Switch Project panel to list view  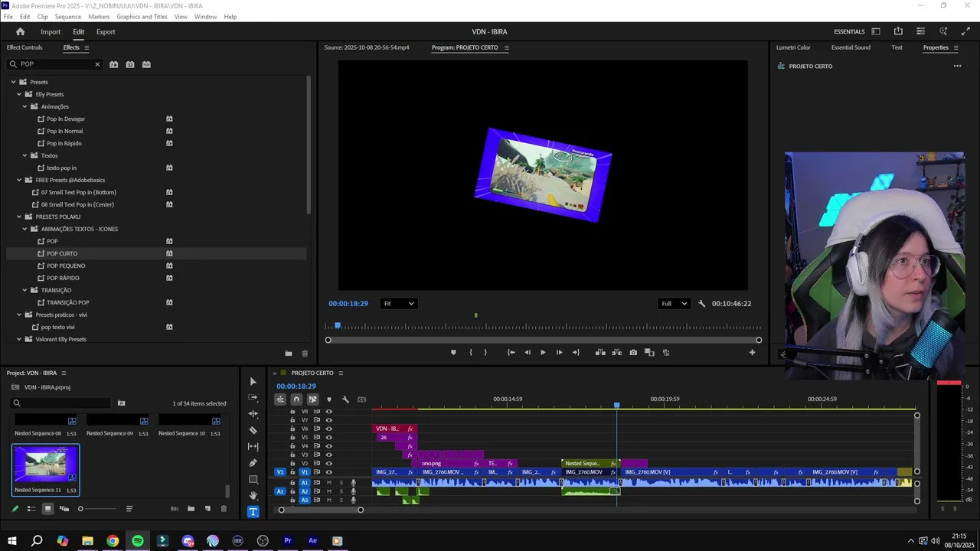(31, 509)
